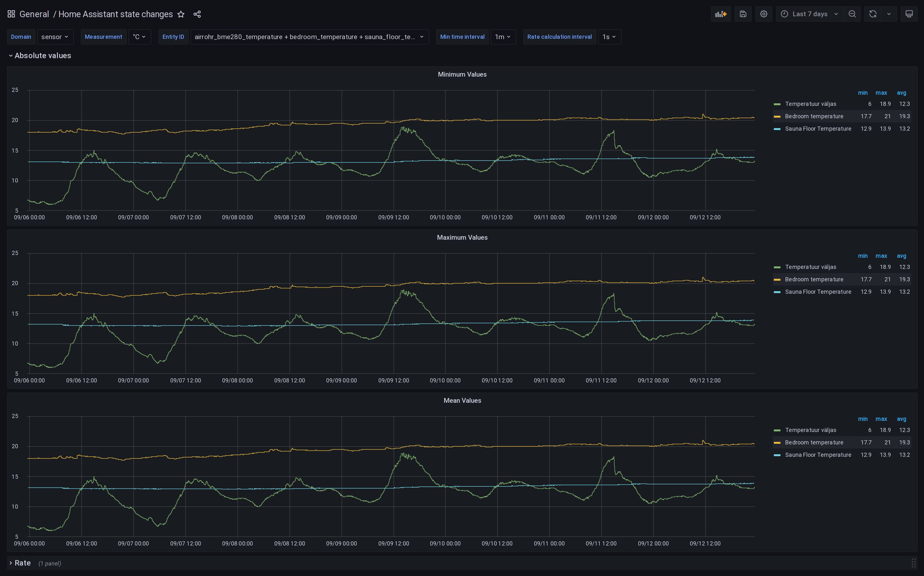
Task: Open the dashboards grid icon
Action: [x=11, y=14]
